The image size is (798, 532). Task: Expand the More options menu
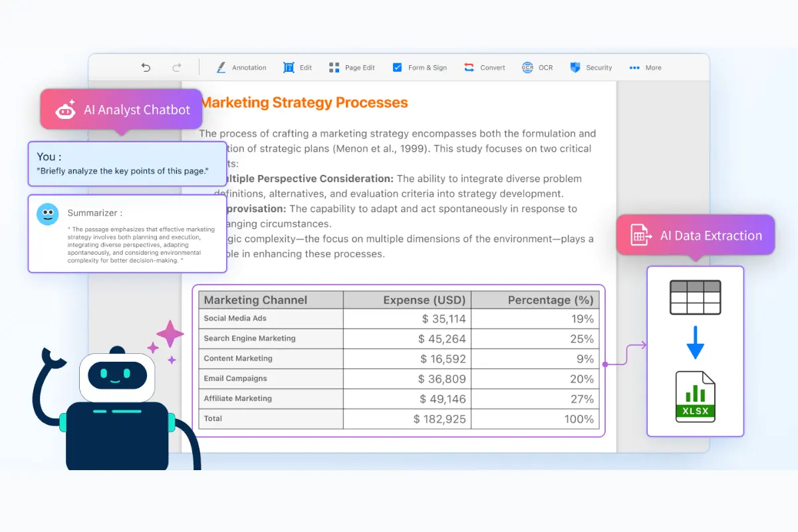tap(644, 67)
